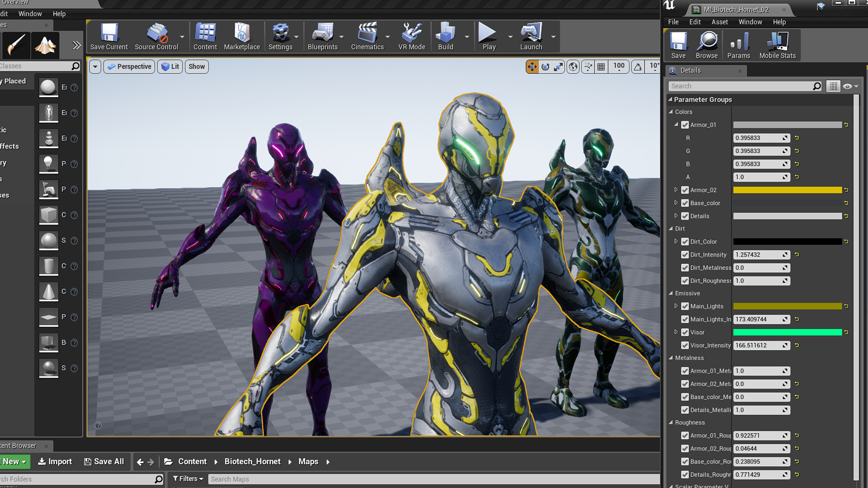Open the Blueprints editor

tap(322, 38)
